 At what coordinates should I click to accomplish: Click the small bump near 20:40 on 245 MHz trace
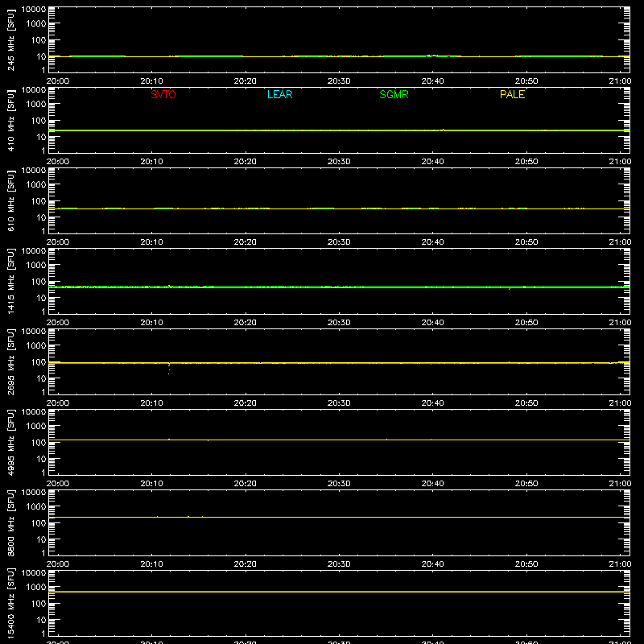point(432,55)
